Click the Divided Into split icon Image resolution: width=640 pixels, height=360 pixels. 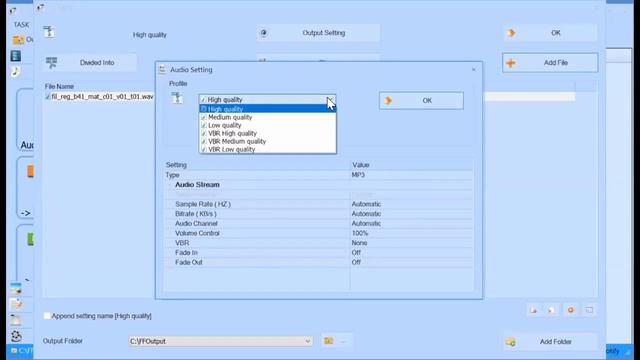pyautogui.click(x=51, y=62)
